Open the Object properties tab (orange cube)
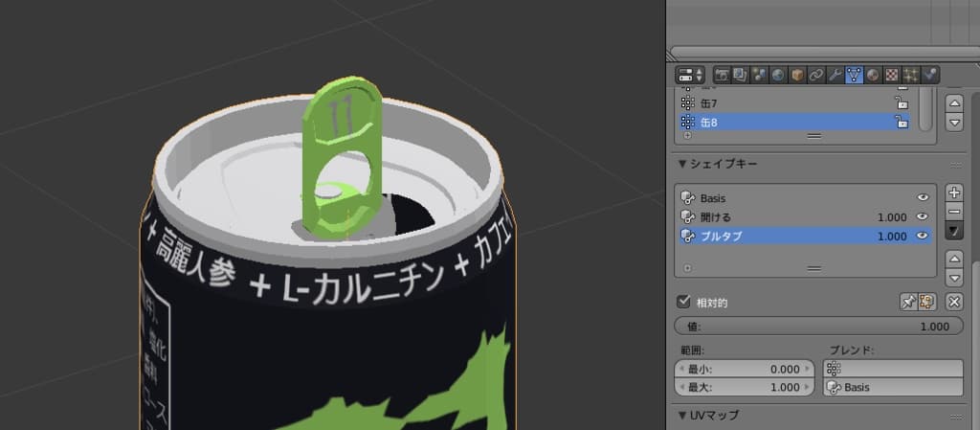This screenshot has width=980, height=430. (x=797, y=75)
